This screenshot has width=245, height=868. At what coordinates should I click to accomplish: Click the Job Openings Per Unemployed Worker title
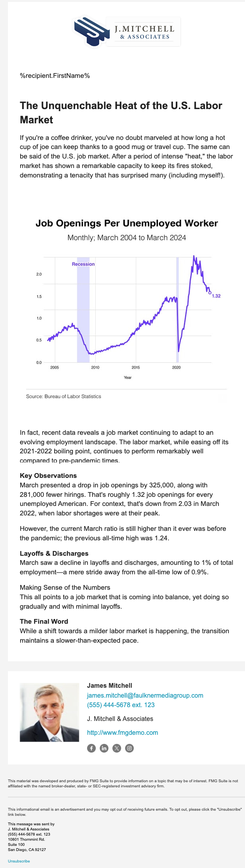127,223
